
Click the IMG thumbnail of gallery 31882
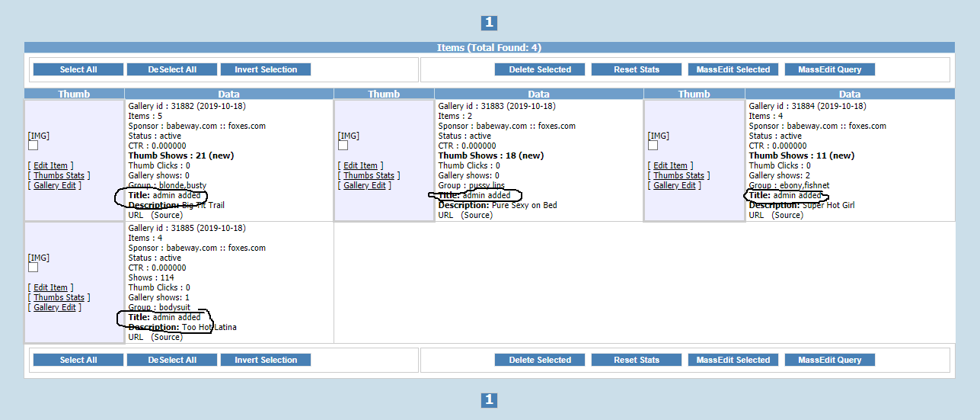click(x=39, y=136)
